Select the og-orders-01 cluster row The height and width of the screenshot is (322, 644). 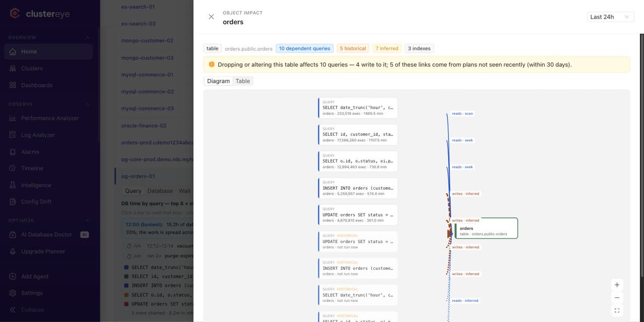click(154, 176)
